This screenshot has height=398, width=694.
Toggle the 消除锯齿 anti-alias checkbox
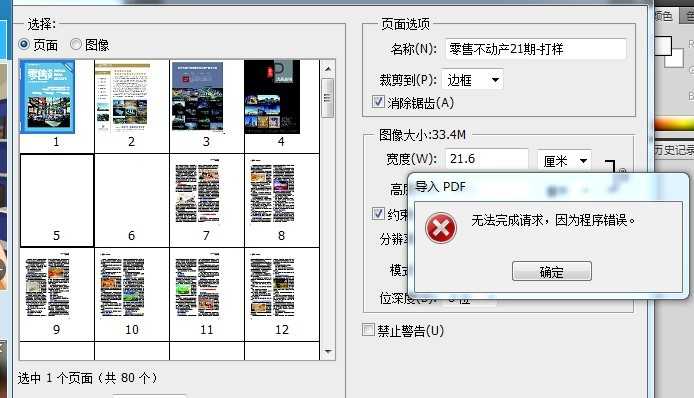pos(378,102)
